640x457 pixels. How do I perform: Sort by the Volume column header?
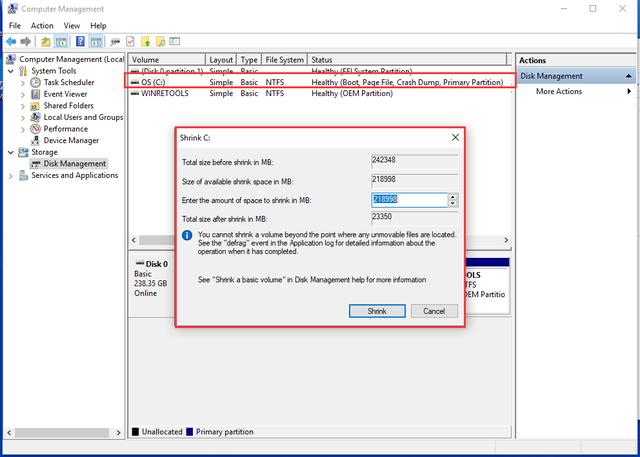[167, 60]
